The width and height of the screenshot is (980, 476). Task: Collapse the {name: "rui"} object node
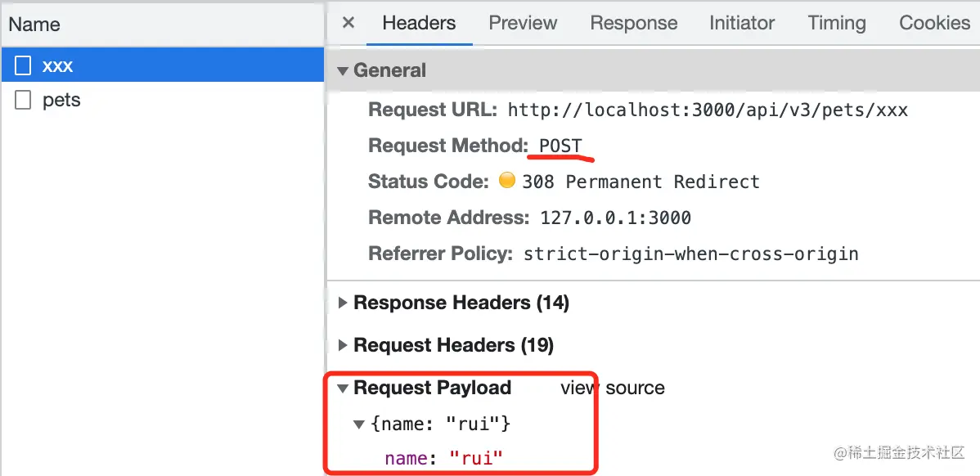pos(359,424)
